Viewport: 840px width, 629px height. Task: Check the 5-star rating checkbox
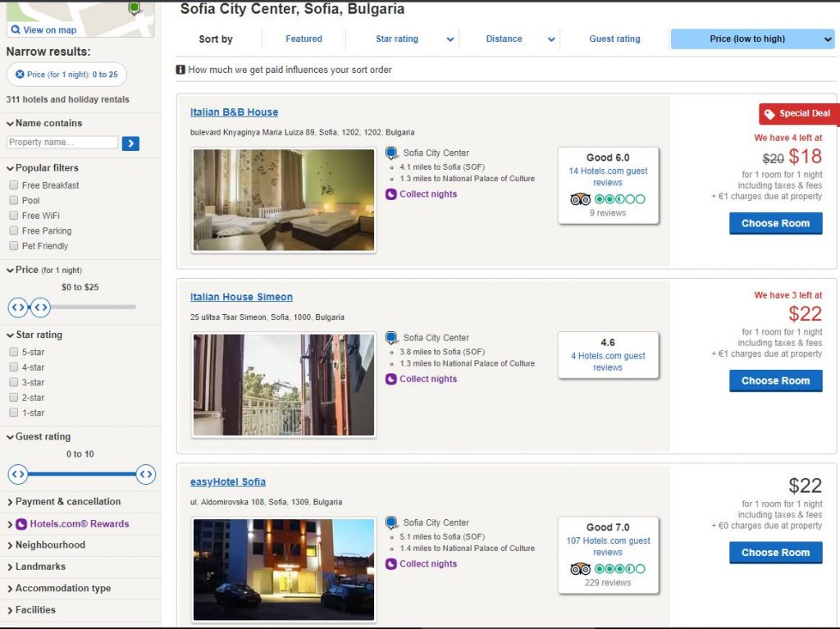pos(14,352)
